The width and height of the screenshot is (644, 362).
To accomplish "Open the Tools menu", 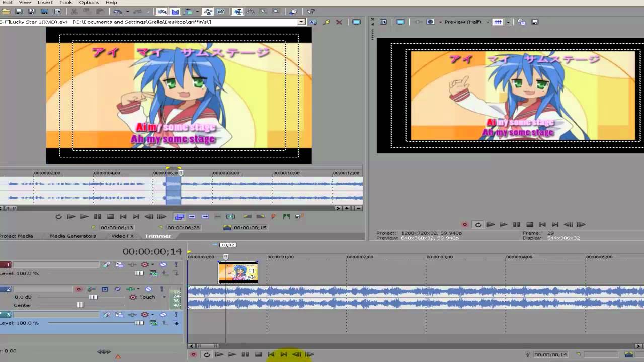I will click(x=66, y=3).
